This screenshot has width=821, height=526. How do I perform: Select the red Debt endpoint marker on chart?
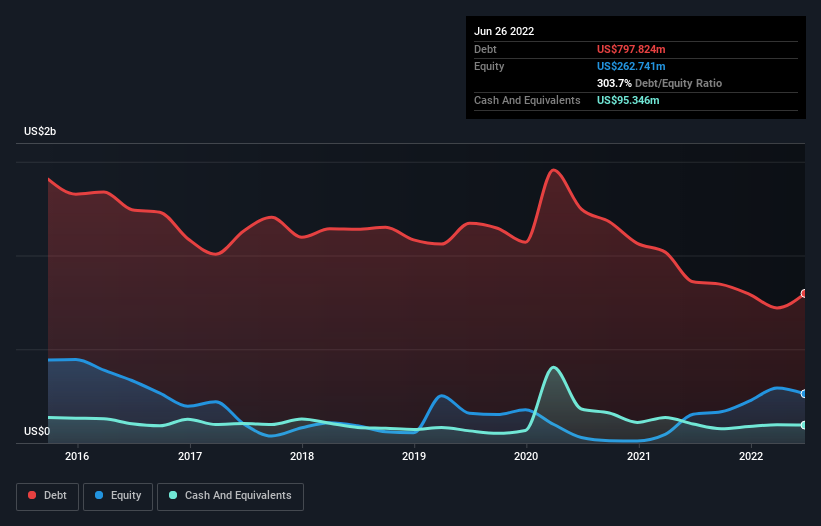point(804,294)
